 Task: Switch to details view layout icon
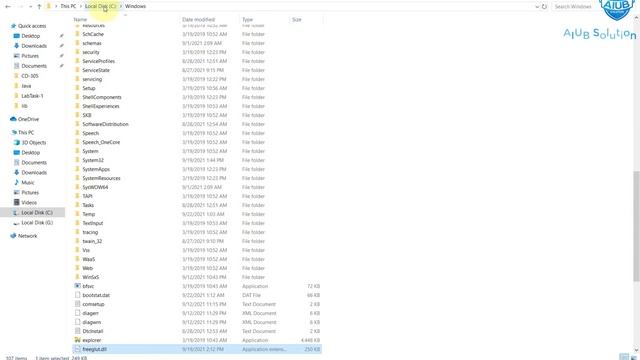coord(624,357)
